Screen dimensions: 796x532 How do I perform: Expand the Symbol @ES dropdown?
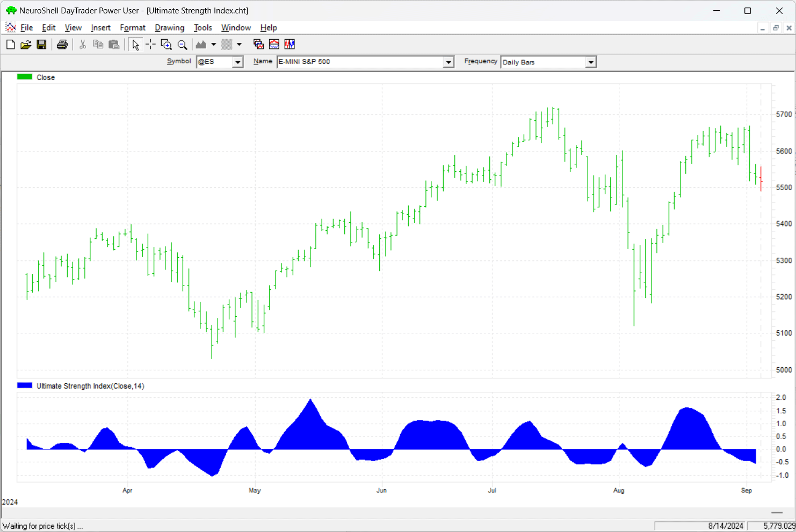point(237,62)
